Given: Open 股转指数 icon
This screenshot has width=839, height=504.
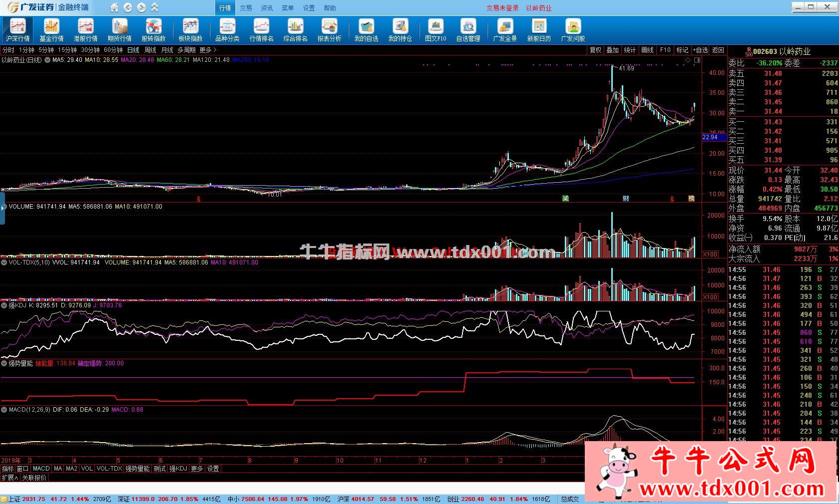Looking at the screenshot, I should click(x=153, y=30).
